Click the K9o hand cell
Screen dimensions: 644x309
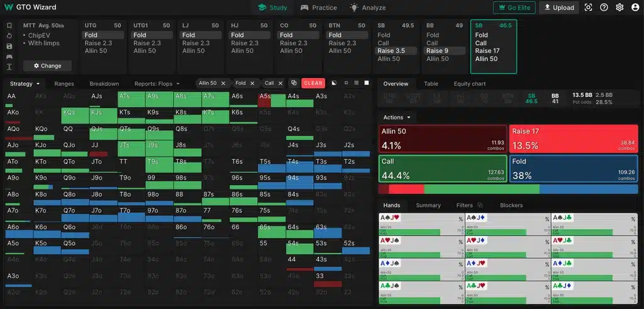[x=47, y=181]
